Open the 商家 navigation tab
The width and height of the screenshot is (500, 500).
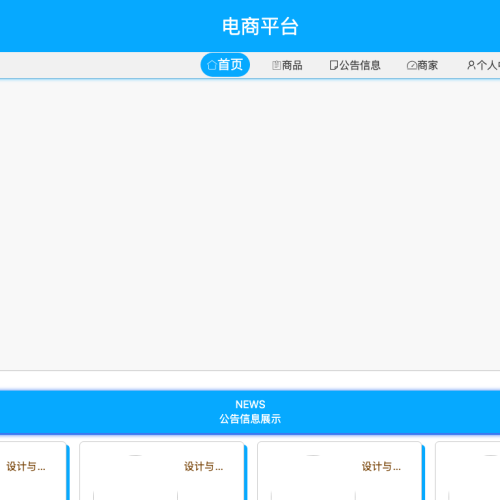click(422, 65)
